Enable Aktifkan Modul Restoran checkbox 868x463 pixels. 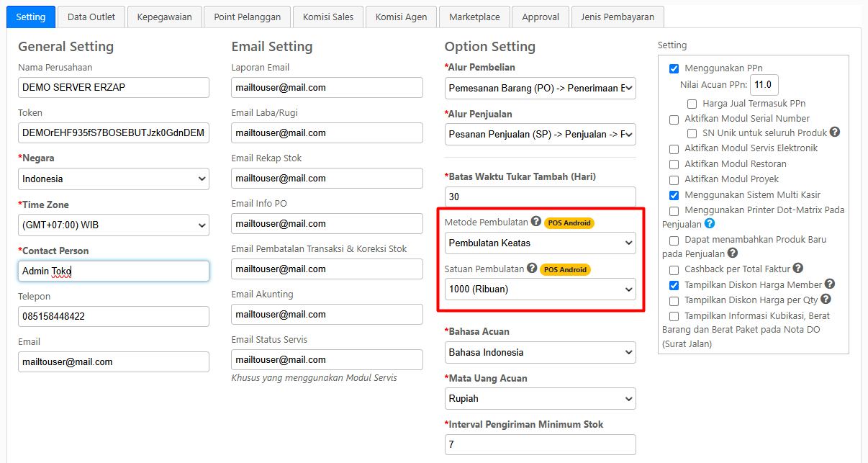674,164
